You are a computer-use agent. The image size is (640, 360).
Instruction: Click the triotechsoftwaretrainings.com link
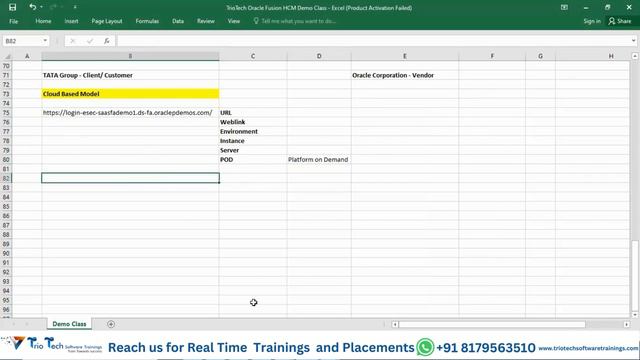tap(588, 348)
